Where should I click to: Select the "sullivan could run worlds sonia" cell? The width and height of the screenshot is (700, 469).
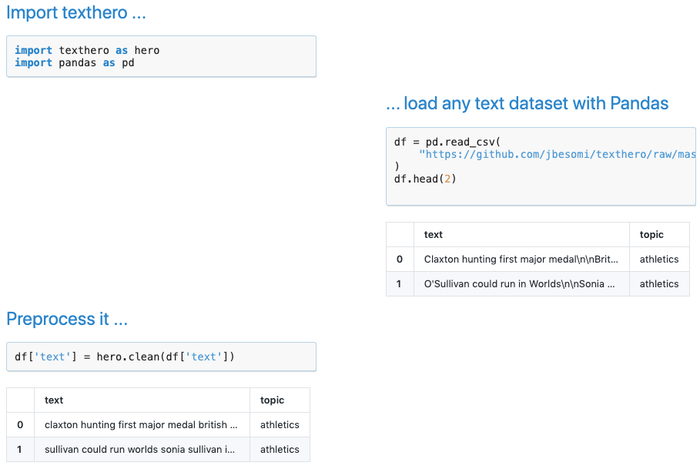pos(140,449)
